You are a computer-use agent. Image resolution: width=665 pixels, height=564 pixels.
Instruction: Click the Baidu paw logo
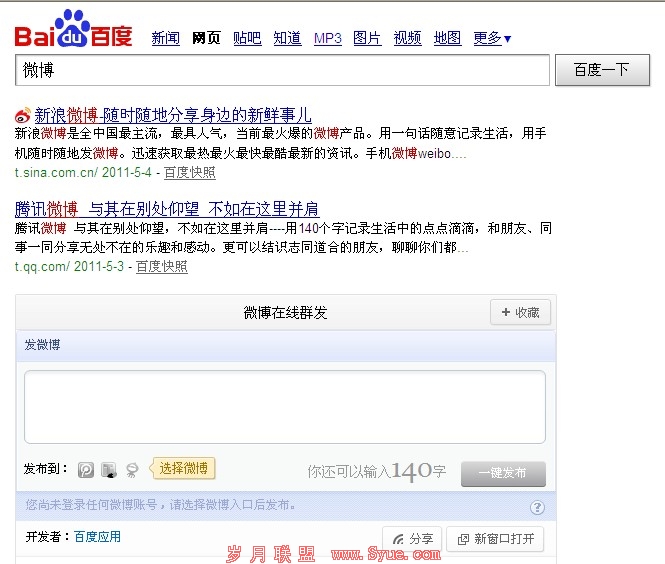pos(73,28)
